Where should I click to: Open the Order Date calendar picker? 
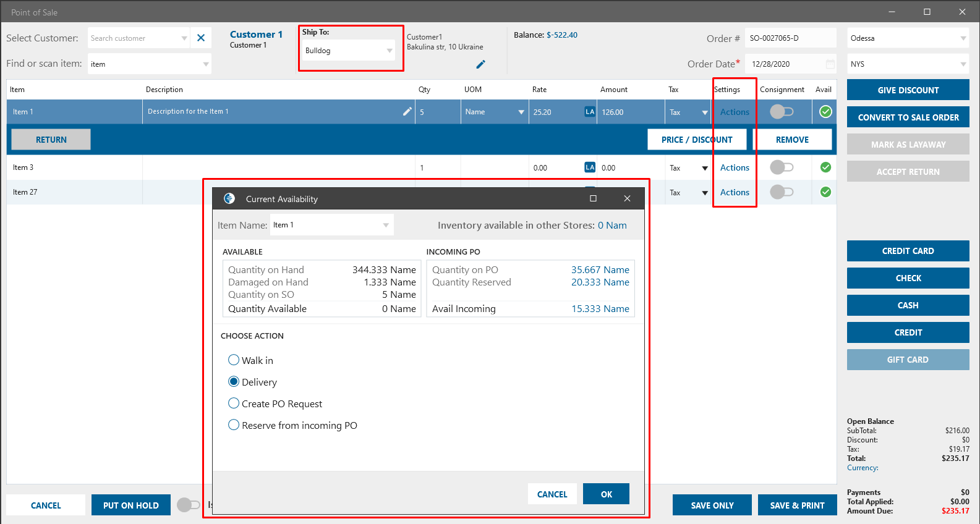coord(830,64)
